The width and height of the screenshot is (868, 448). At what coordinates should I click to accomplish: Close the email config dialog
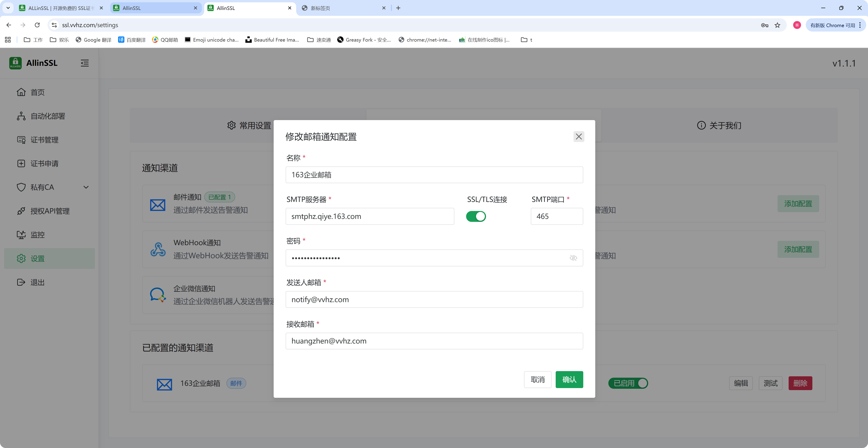point(579,136)
